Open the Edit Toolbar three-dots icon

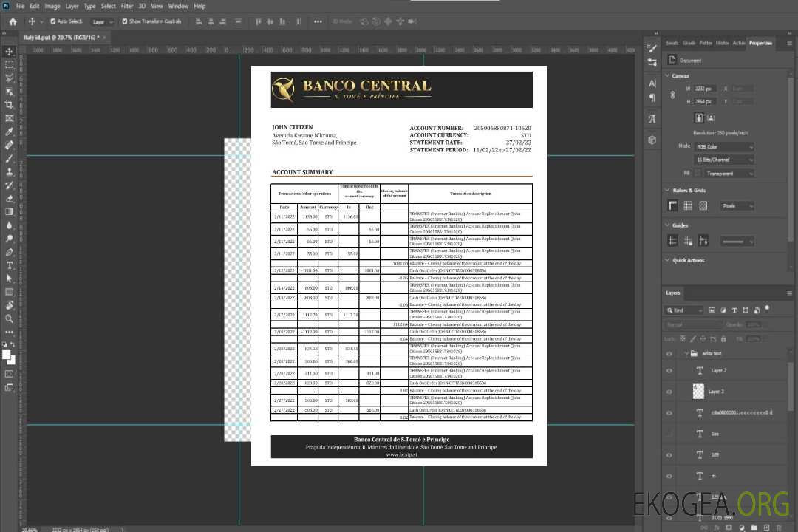click(9, 332)
